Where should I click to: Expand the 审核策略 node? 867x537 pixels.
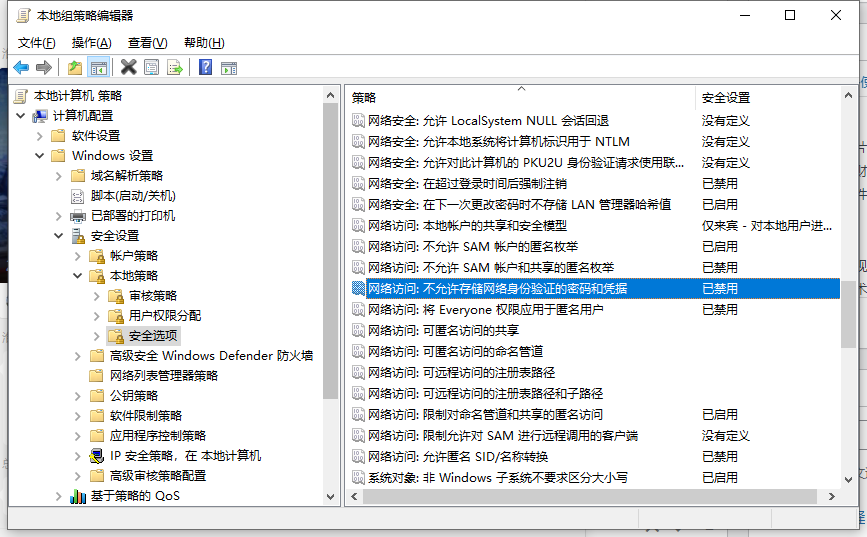point(97,296)
